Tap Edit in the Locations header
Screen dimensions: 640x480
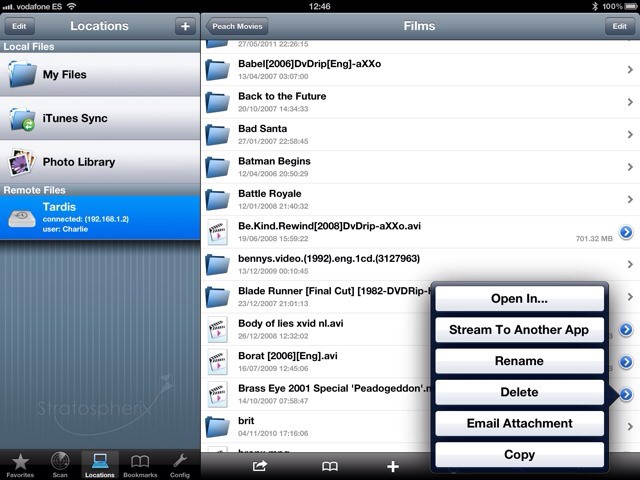[19, 26]
